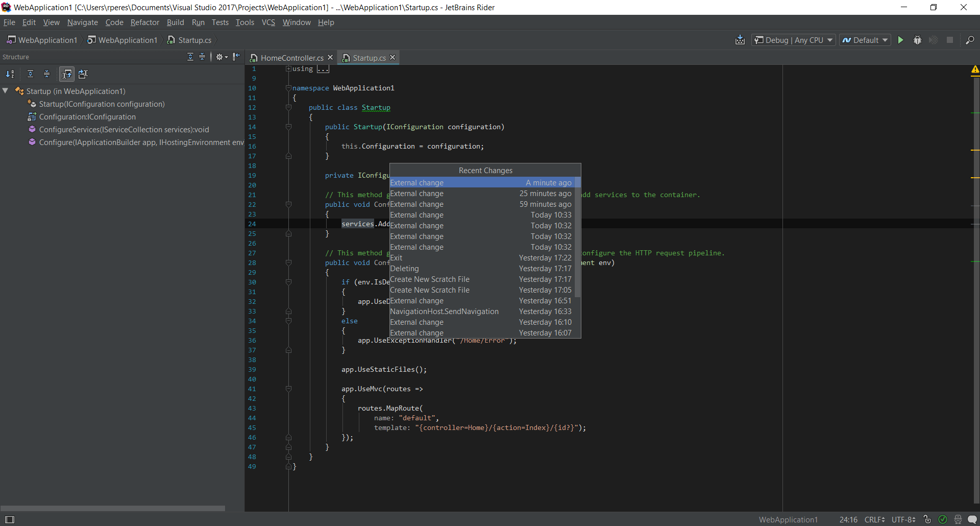
Task: Collapse all nodes using structure toolbar icon
Action: click(47, 74)
